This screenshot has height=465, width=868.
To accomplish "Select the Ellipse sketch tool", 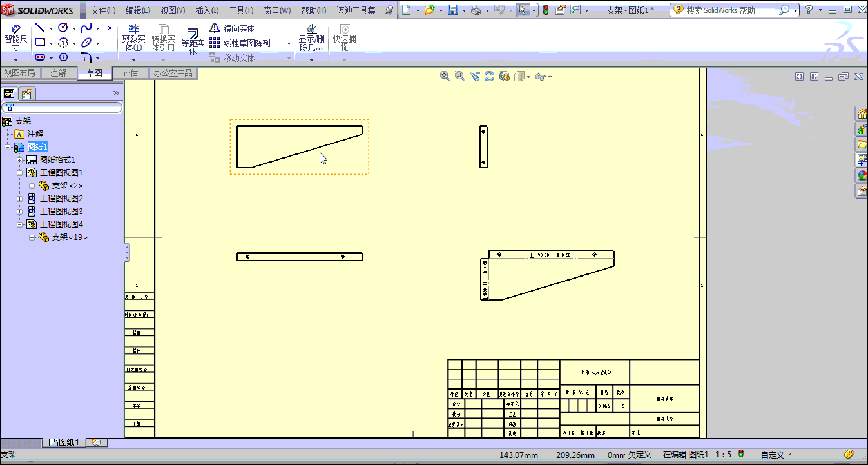I will [x=86, y=43].
